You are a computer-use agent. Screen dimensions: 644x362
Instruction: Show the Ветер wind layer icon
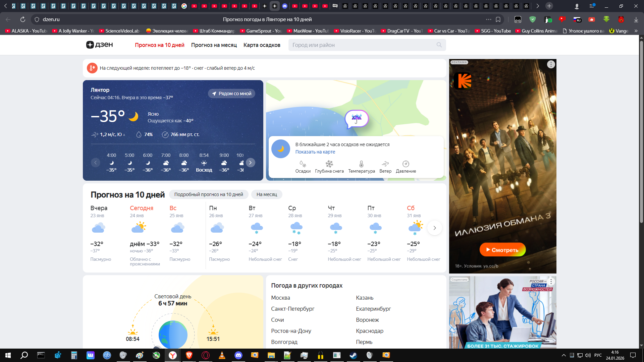(385, 164)
